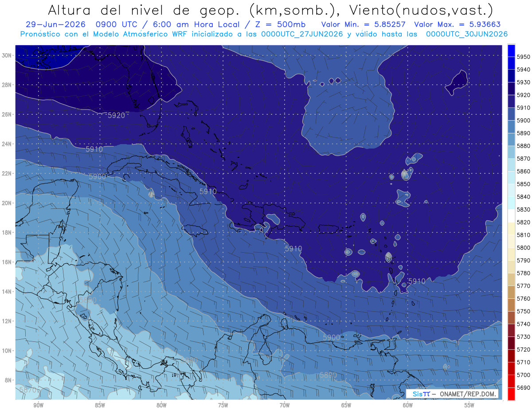Click the '5880' color legend label
The image size is (532, 411).
coord(523,146)
